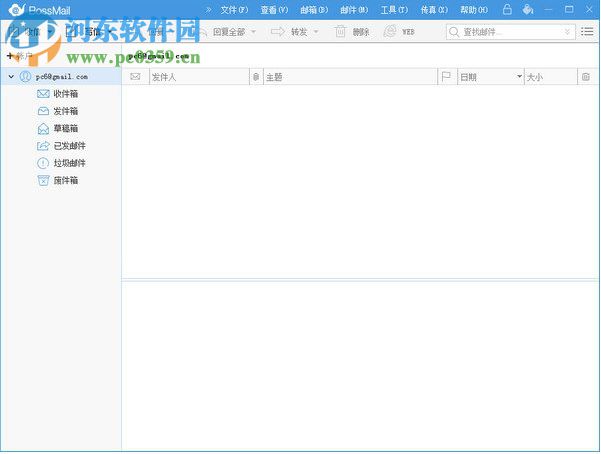Open the 转发 dropdown arrow
The height and width of the screenshot is (454, 601).
[x=316, y=32]
